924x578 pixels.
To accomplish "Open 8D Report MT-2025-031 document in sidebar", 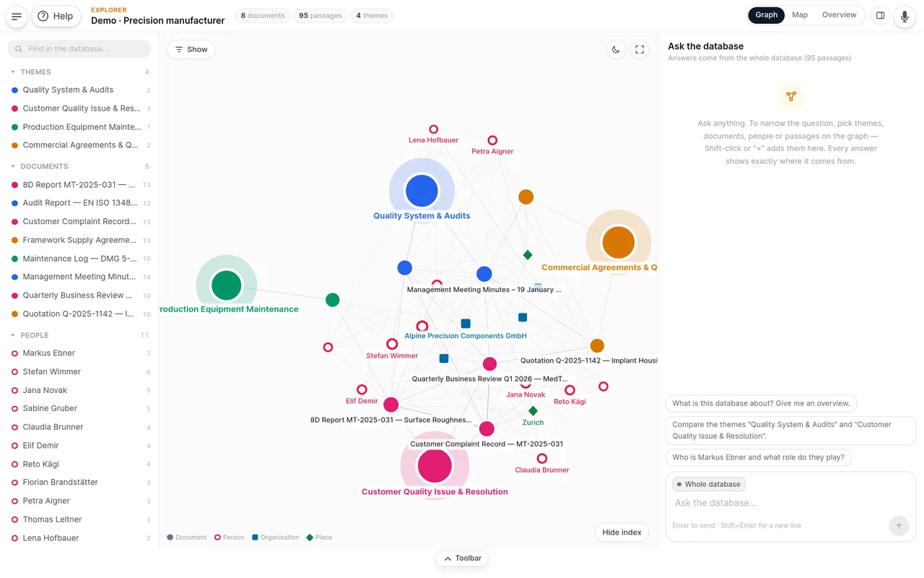I will (79, 185).
